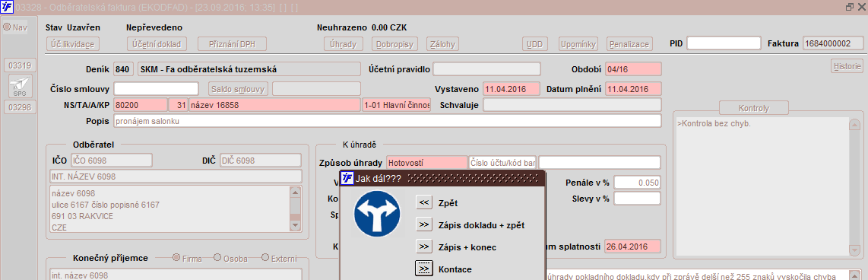Image resolution: width=868 pixels, height=280 pixels.
Task: Click >> arrow for Zápis + konec
Action: pos(424,247)
